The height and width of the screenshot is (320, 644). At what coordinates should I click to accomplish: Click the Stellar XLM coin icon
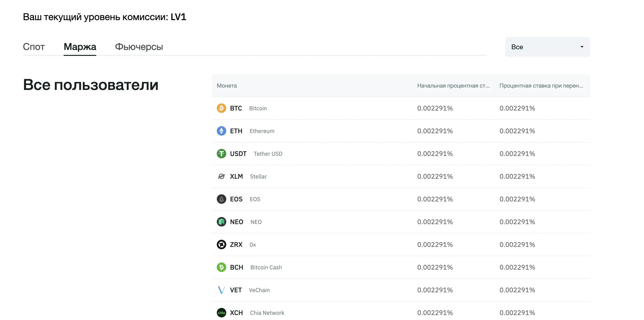click(221, 176)
